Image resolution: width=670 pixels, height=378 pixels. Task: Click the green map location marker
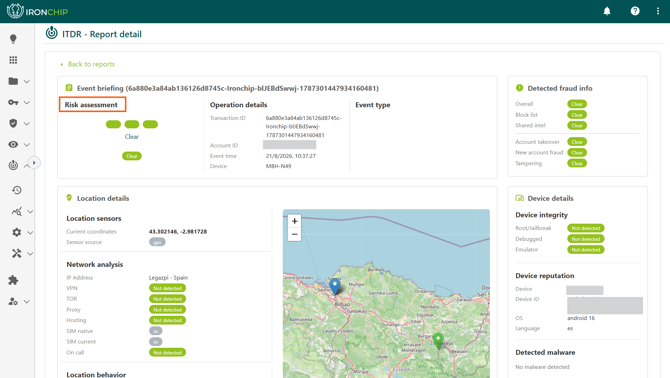[x=438, y=340]
